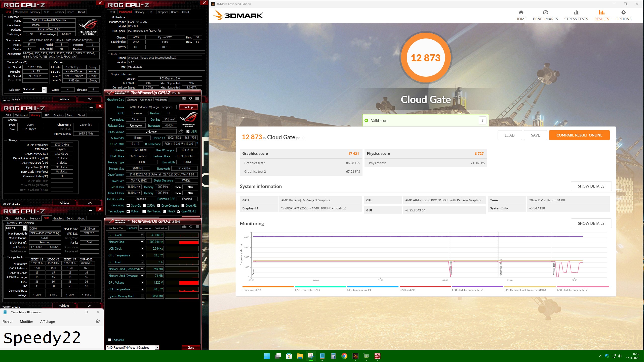Open the GPU Temperature sensor dropdown

[x=142, y=255]
